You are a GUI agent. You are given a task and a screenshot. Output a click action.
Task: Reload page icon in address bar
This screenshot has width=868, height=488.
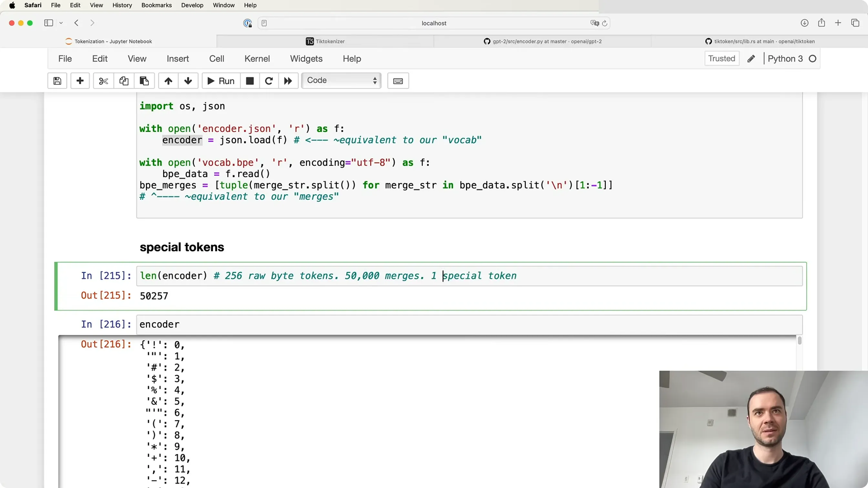pos(604,23)
